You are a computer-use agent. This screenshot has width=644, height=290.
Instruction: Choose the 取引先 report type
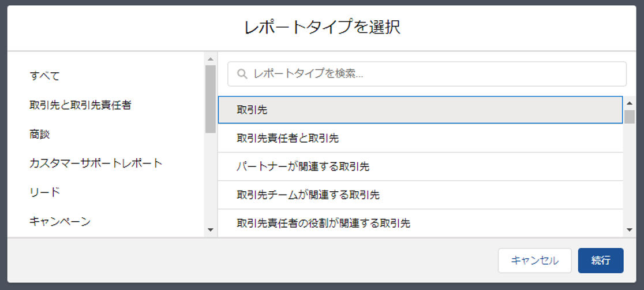coord(421,110)
